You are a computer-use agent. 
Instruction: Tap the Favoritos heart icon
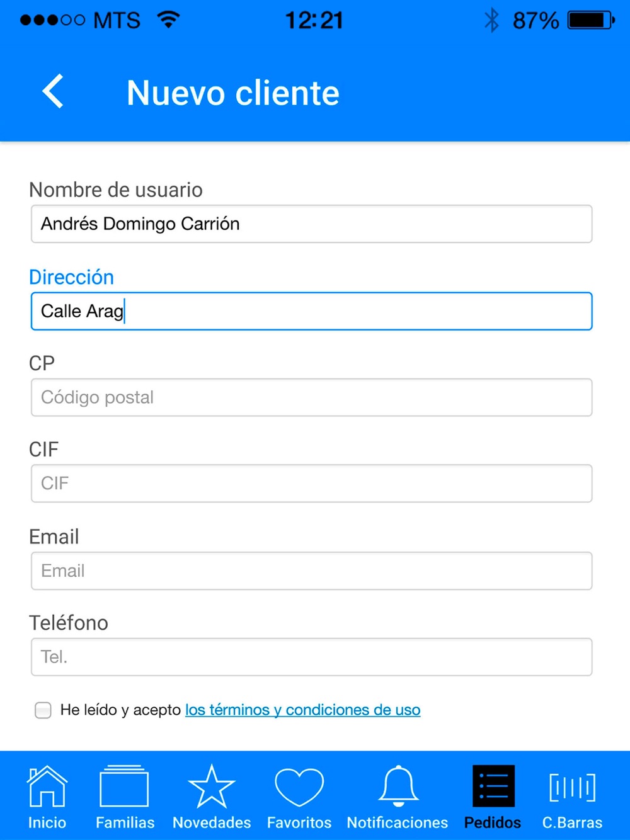pyautogui.click(x=299, y=787)
